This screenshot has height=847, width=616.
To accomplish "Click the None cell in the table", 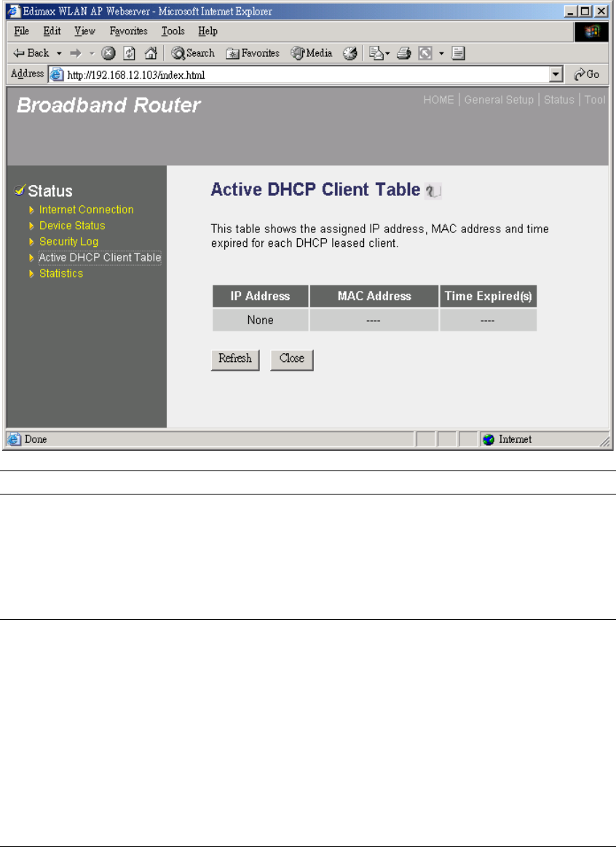I will [260, 320].
